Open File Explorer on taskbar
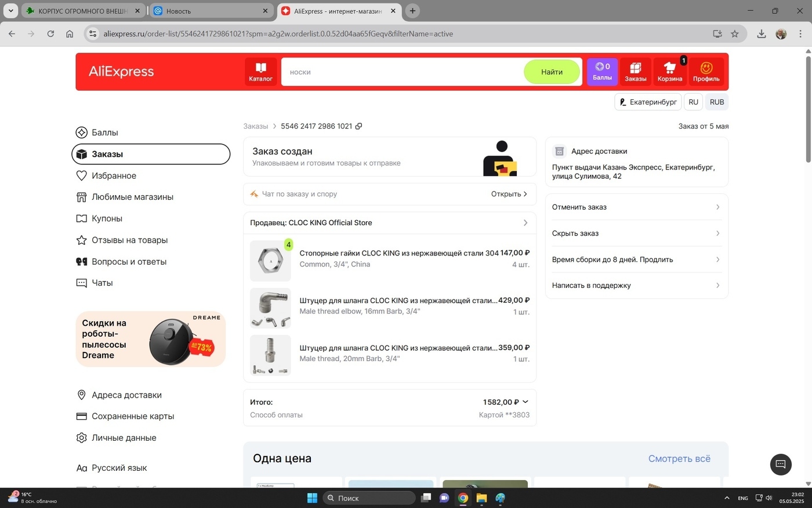Image resolution: width=812 pixels, height=508 pixels. [x=481, y=498]
